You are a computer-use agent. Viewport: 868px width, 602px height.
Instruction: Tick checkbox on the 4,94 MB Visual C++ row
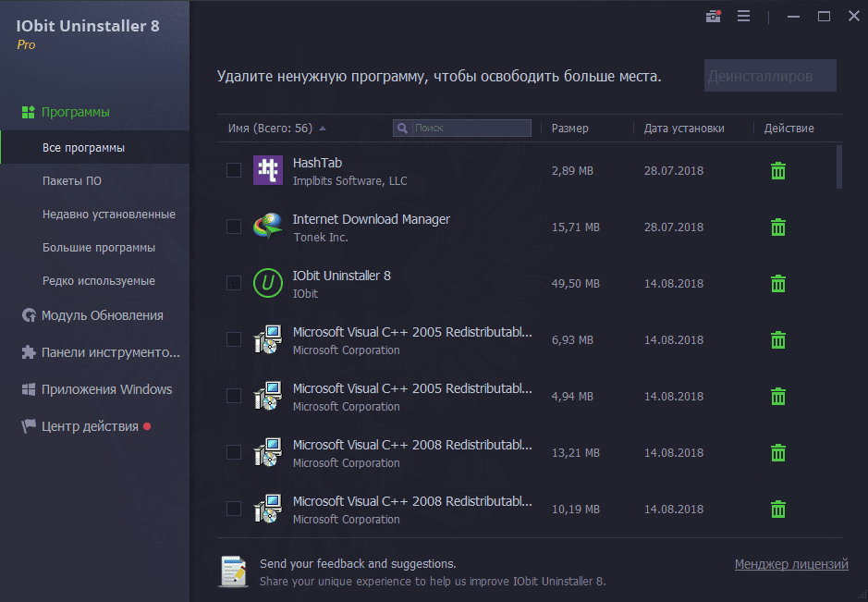(234, 396)
